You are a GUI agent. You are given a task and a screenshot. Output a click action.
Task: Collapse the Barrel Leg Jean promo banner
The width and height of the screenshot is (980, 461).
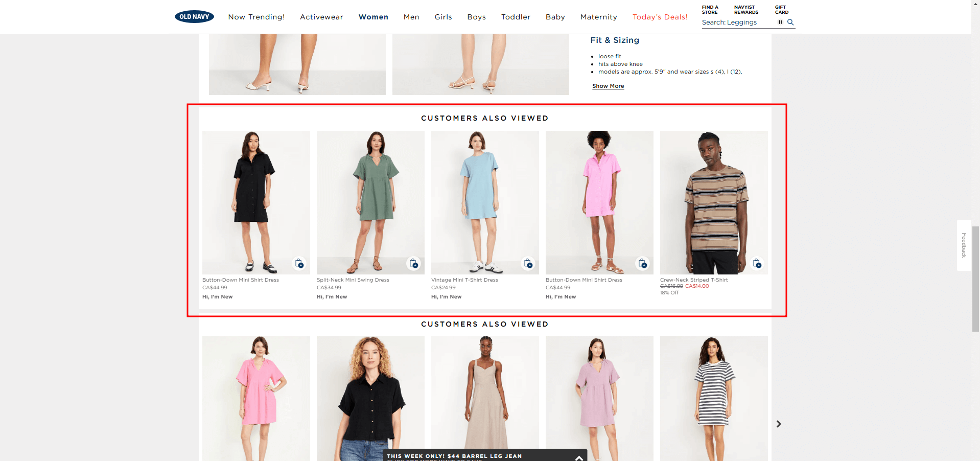578,458
